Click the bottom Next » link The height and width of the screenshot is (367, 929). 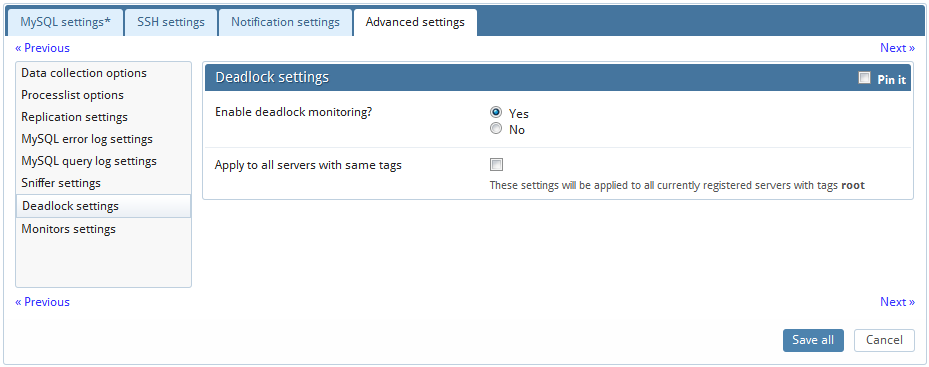click(x=897, y=302)
